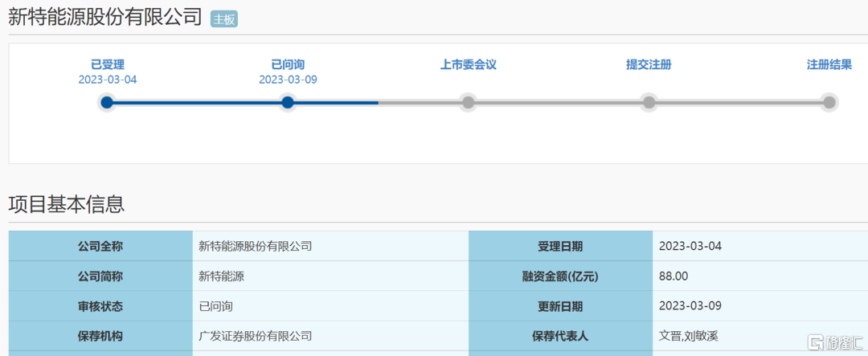Click the 项目基本信息 section heading
This screenshot has width=868, height=356.
(x=67, y=204)
